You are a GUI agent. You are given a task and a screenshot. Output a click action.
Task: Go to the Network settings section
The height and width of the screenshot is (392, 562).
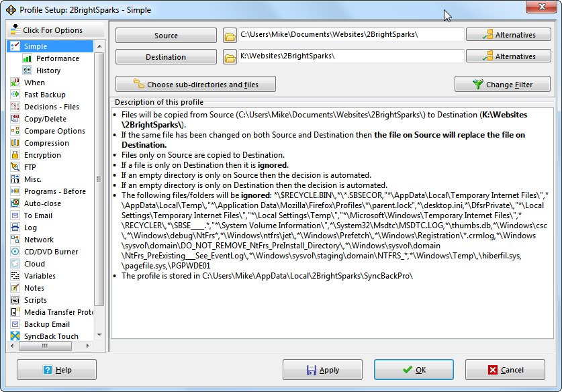pyautogui.click(x=39, y=240)
